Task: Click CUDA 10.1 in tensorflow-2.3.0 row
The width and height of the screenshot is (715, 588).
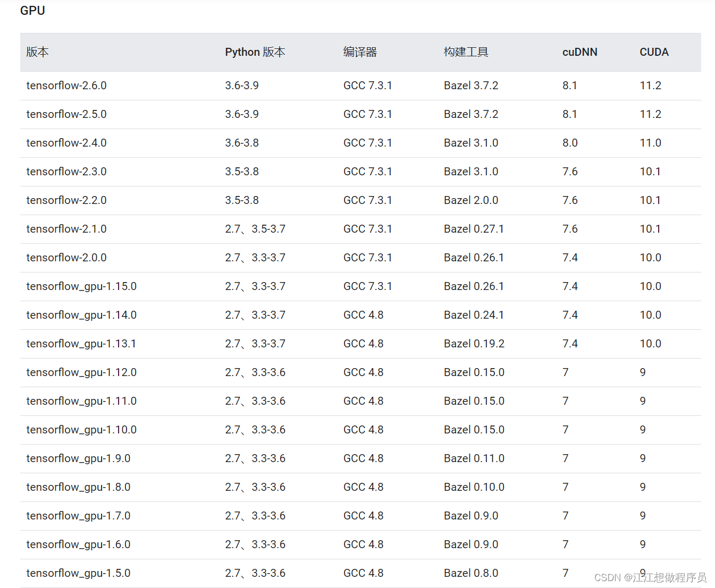Action: [x=650, y=172]
